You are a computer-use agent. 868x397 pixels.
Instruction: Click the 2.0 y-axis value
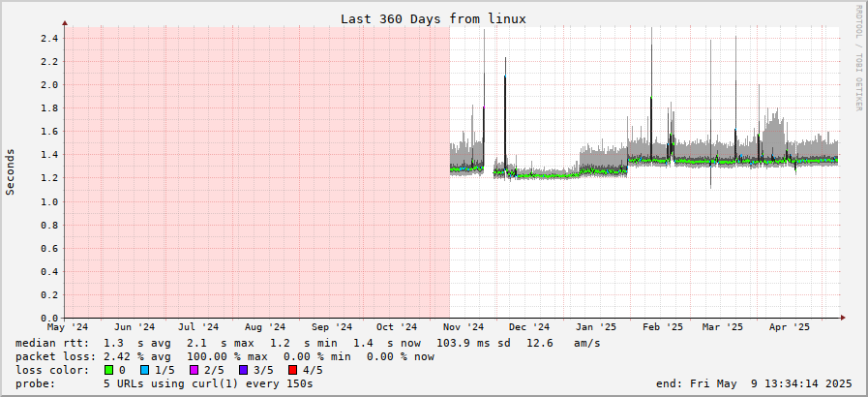tap(49, 85)
